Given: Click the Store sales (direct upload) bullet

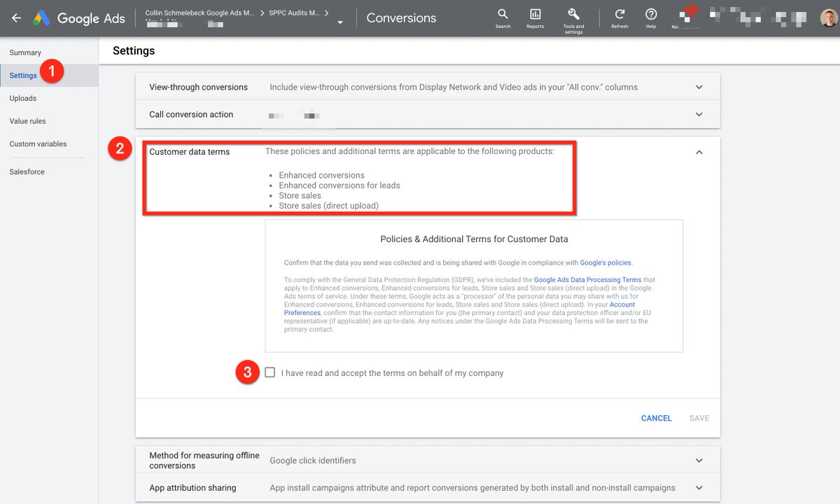Looking at the screenshot, I should click(x=328, y=206).
